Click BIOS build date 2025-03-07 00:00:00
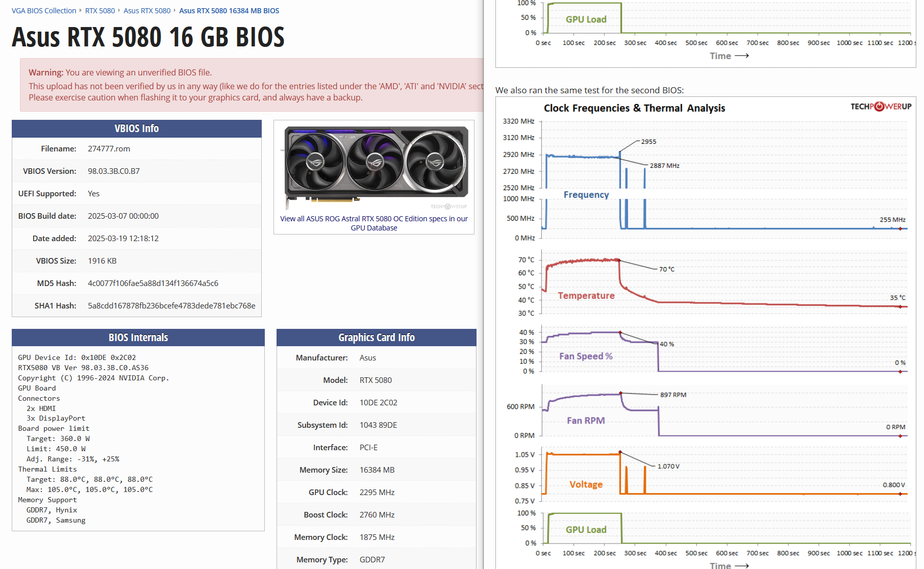924x569 pixels. pyautogui.click(x=123, y=216)
